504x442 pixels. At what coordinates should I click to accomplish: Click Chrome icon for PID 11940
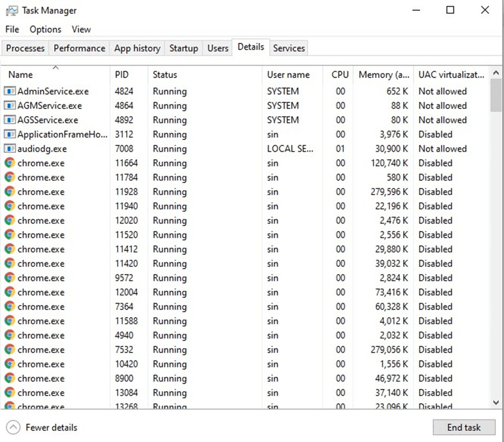(x=10, y=206)
